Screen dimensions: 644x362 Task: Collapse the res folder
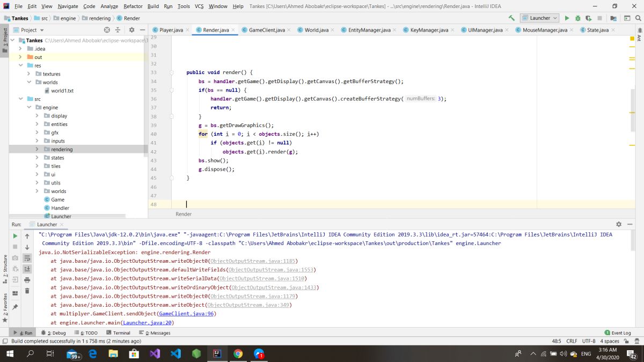click(20, 65)
